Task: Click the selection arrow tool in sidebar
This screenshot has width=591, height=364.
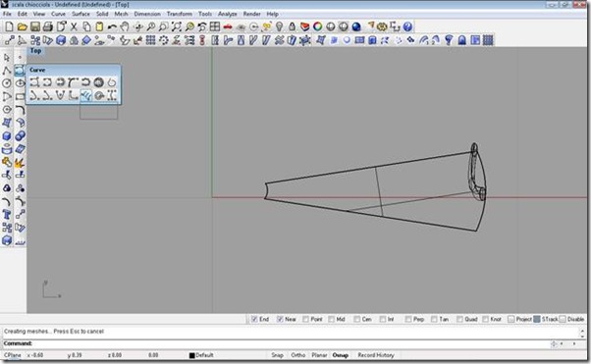Action: 7,57
